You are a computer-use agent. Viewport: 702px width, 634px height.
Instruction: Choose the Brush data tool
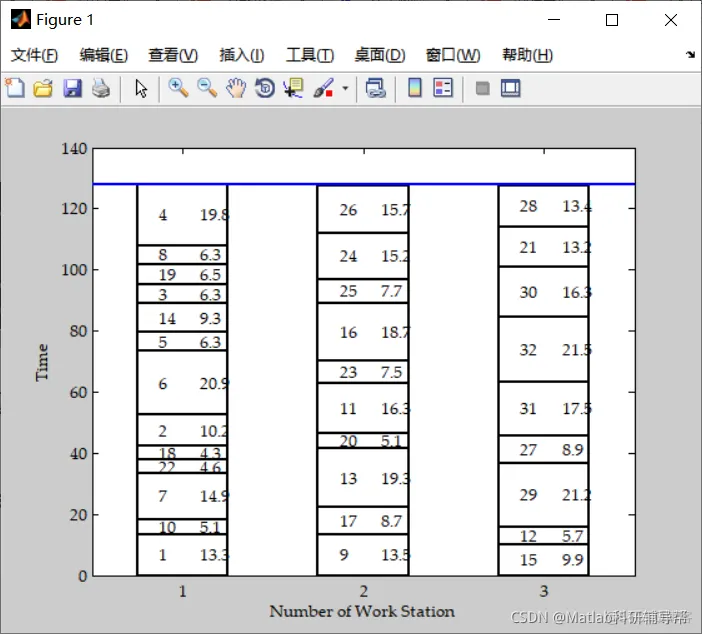(x=324, y=88)
